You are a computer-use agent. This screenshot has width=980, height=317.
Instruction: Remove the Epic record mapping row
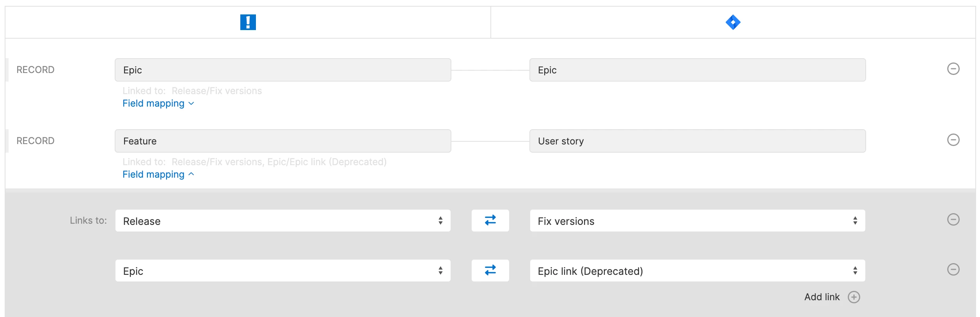point(953,69)
